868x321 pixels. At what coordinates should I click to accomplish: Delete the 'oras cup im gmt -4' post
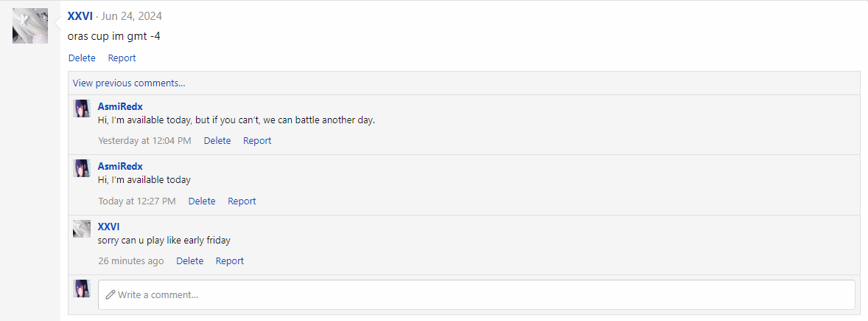click(x=82, y=58)
